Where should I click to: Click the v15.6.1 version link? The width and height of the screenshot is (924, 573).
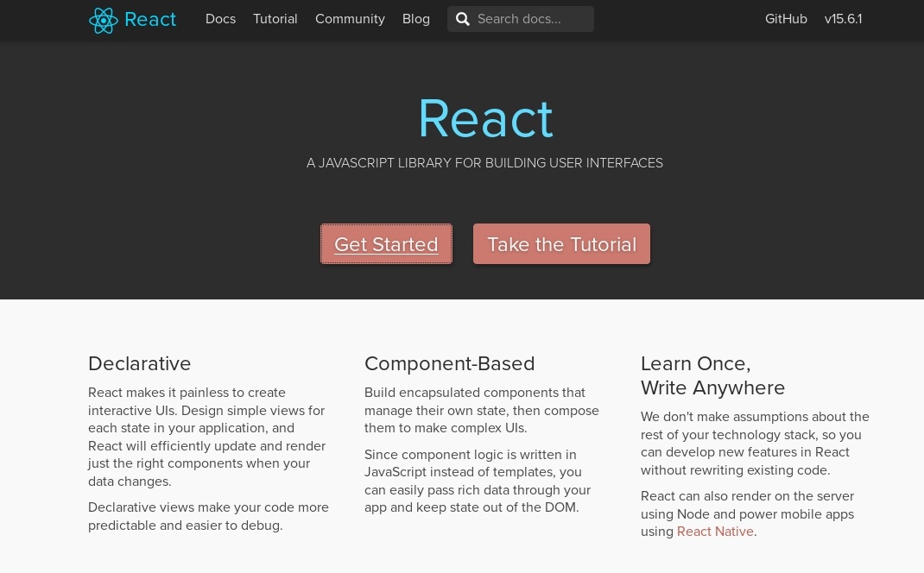coord(844,19)
